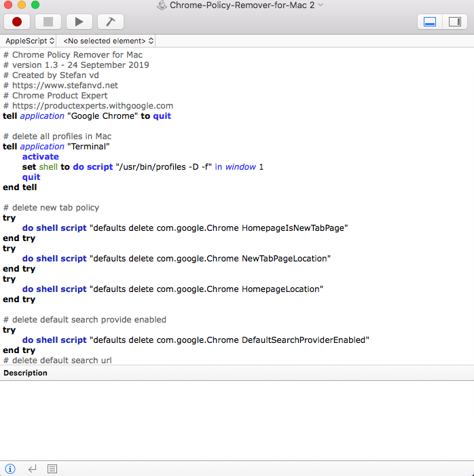Viewport: 474px width, 476px height.
Task: Click the '# Chrome Product Expert' comment line
Action: (56, 96)
